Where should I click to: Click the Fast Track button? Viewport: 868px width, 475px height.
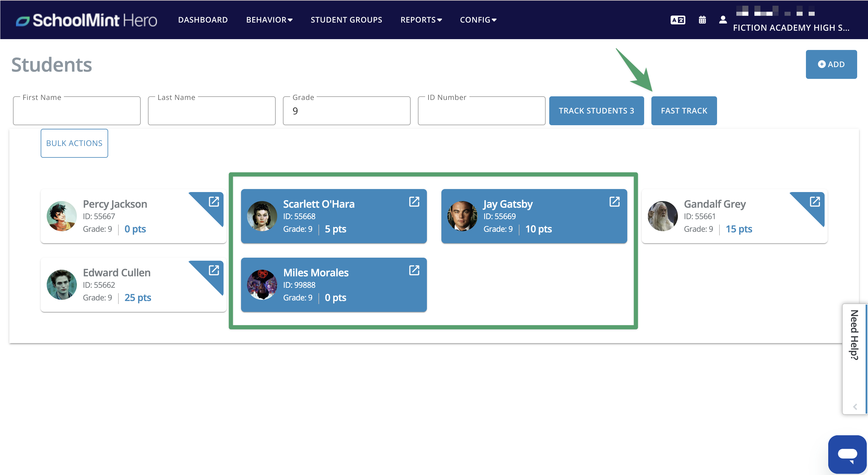pos(684,111)
